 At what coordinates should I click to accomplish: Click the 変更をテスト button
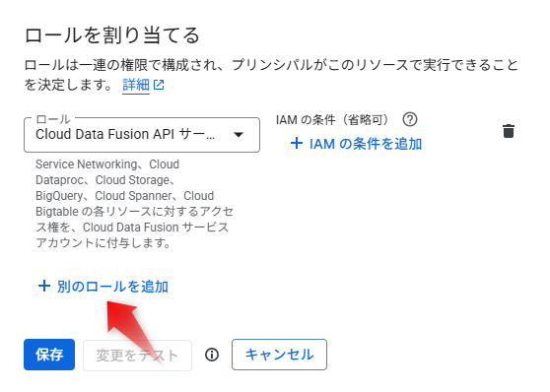tap(138, 356)
